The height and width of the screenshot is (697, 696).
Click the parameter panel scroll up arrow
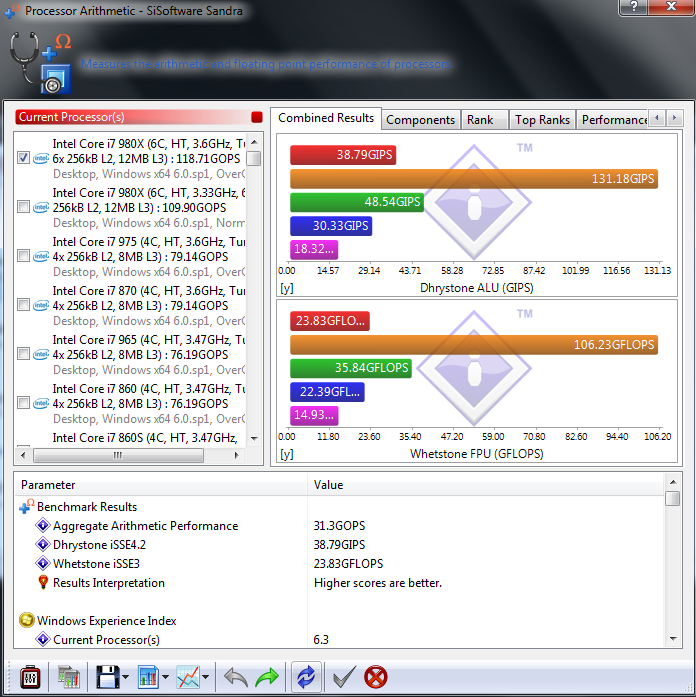pyautogui.click(x=673, y=482)
